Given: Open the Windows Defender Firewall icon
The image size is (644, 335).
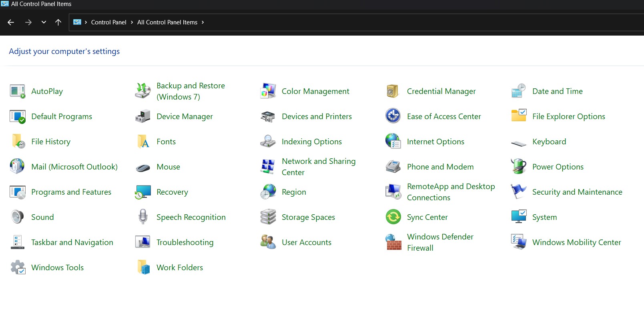Looking at the screenshot, I should (x=393, y=242).
